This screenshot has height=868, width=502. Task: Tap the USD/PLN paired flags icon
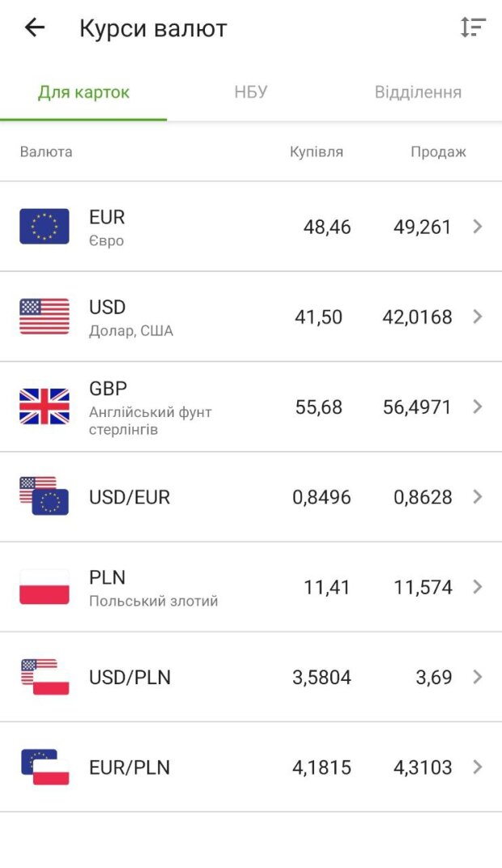pos(45,677)
